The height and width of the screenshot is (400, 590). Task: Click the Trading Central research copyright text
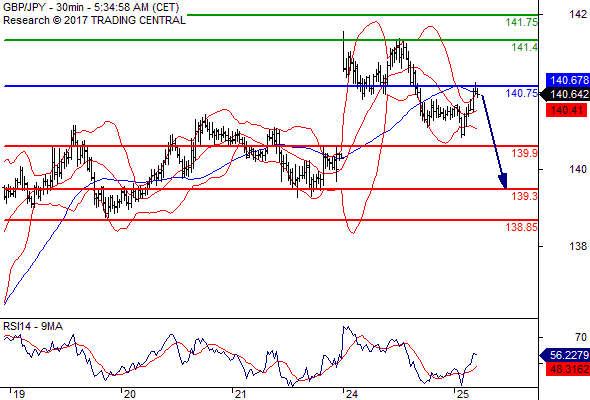pos(94,20)
